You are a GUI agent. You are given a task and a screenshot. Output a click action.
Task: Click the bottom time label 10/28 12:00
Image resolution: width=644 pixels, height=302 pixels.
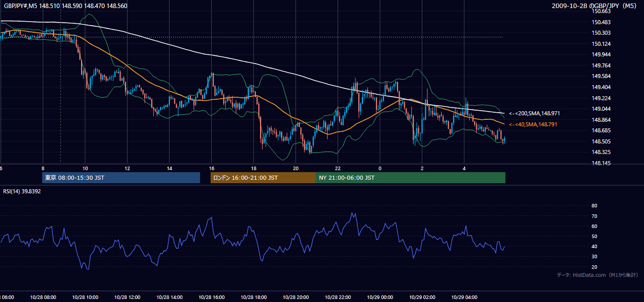click(127, 297)
